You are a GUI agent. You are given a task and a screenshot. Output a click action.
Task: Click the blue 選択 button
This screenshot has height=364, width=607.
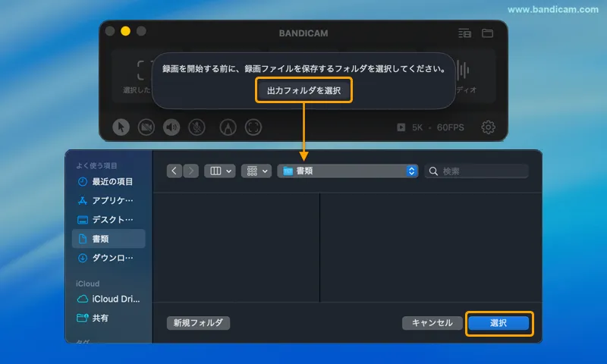pos(498,323)
